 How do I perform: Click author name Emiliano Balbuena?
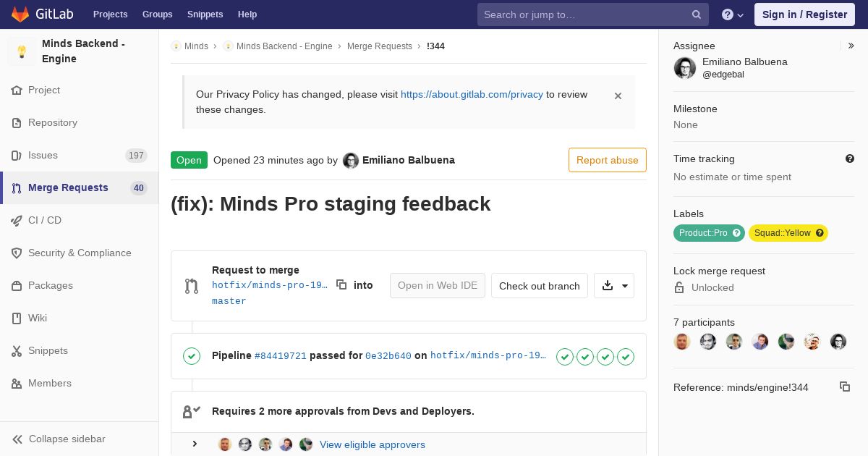pyautogui.click(x=409, y=160)
